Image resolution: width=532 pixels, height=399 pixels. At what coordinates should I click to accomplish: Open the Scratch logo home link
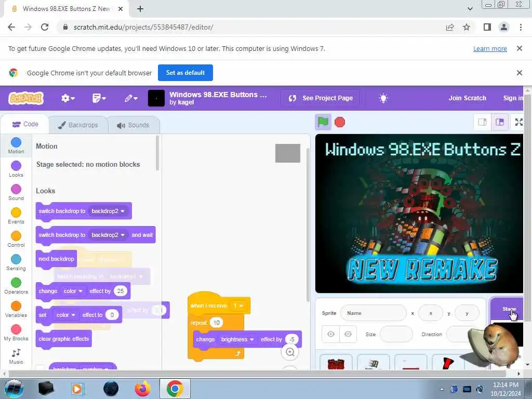coord(26,98)
